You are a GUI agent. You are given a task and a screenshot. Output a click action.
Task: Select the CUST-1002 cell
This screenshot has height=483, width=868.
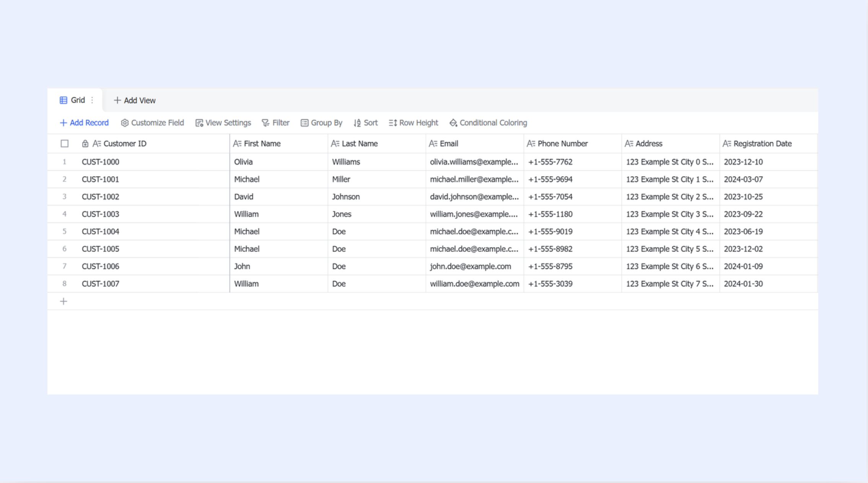[x=153, y=197]
